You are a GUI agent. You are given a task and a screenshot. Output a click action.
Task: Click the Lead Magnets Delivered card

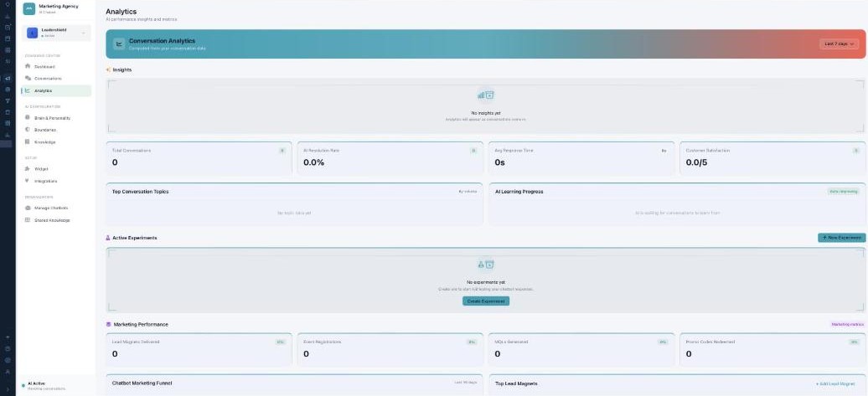(x=199, y=350)
